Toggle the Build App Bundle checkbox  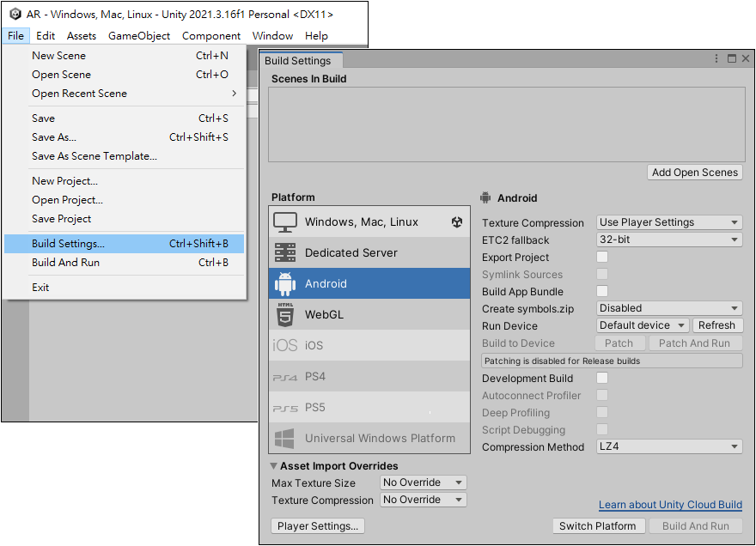[x=602, y=291]
